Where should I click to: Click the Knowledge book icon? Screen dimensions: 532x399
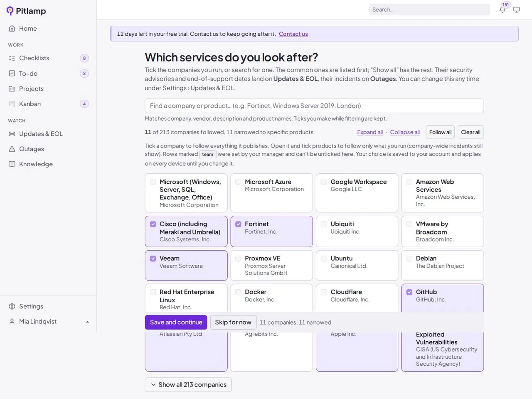click(x=12, y=164)
